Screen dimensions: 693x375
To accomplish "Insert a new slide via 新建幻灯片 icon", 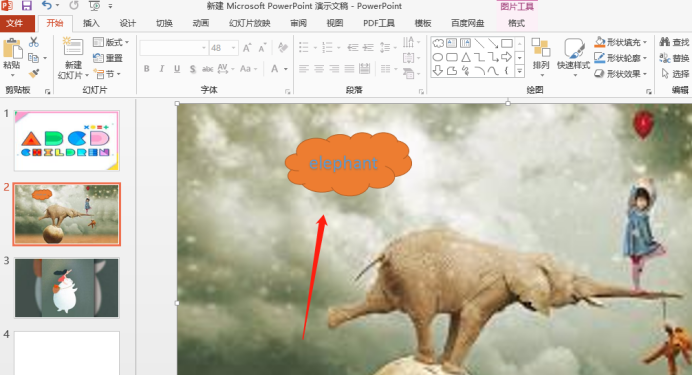I will [73, 47].
